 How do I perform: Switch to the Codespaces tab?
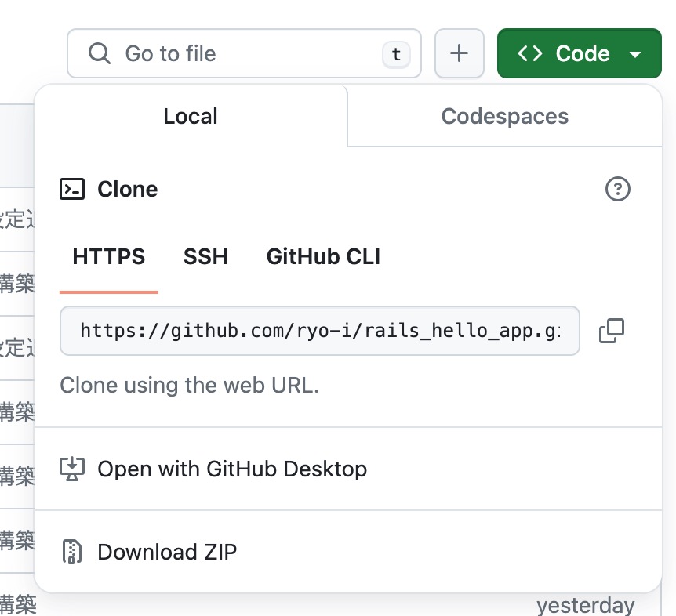click(504, 116)
